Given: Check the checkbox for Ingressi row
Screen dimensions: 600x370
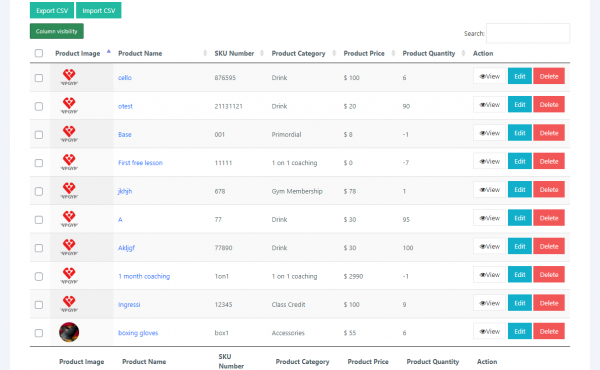Looking at the screenshot, I should tap(39, 305).
